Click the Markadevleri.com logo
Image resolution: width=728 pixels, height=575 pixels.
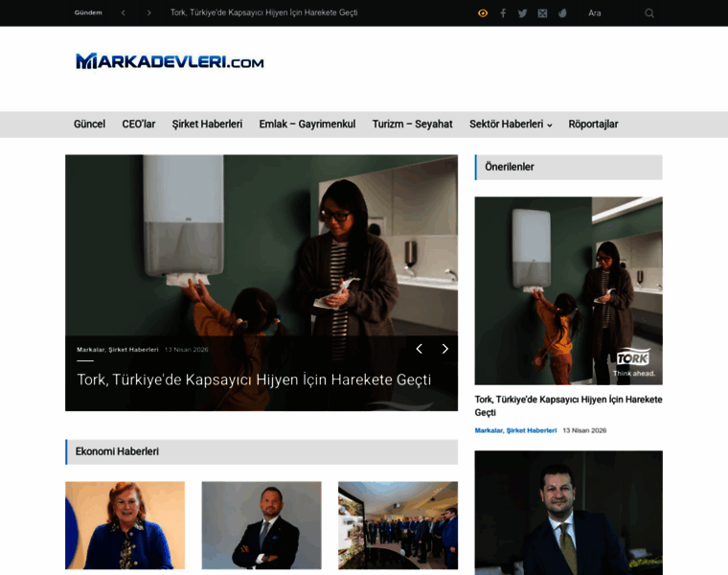[x=170, y=62]
